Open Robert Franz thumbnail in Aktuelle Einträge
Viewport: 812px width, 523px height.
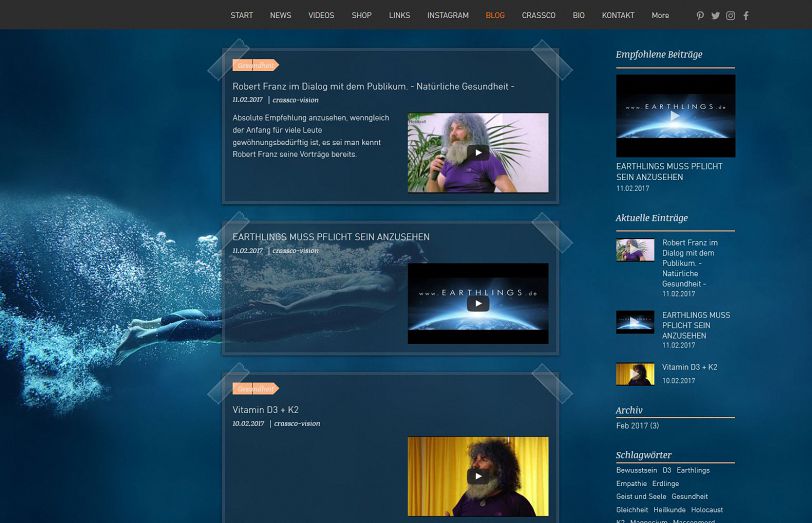pos(635,250)
